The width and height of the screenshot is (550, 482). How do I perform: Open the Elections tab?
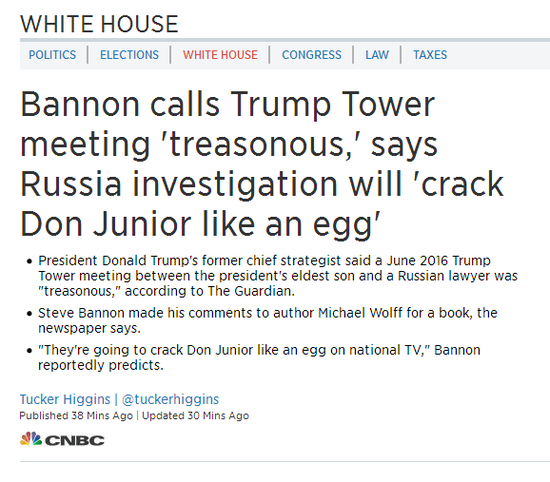coord(129,55)
